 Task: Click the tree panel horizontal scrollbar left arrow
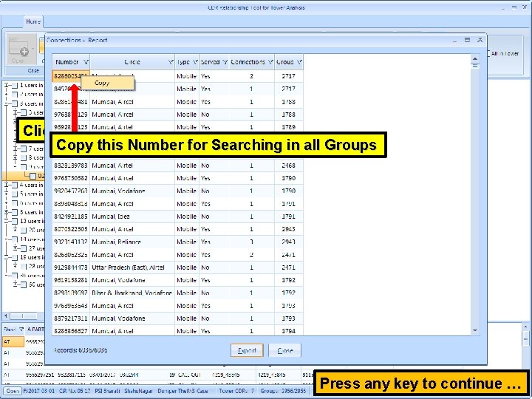[5, 316]
